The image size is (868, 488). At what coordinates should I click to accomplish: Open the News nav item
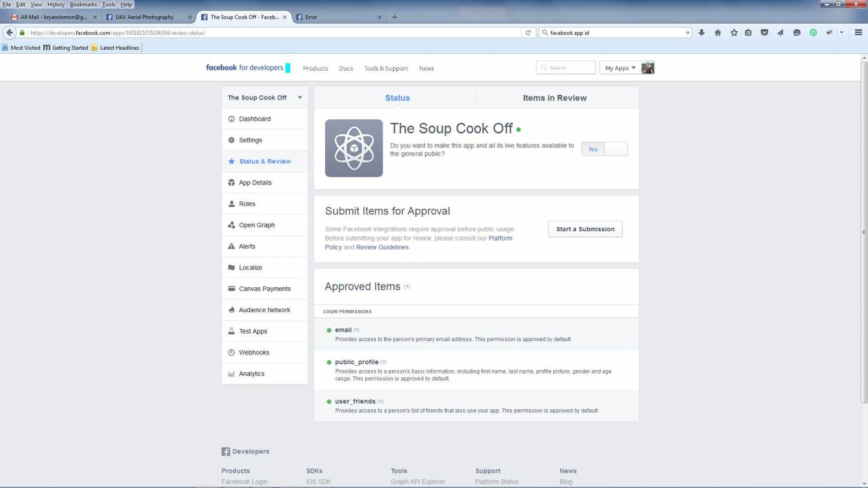click(x=426, y=69)
